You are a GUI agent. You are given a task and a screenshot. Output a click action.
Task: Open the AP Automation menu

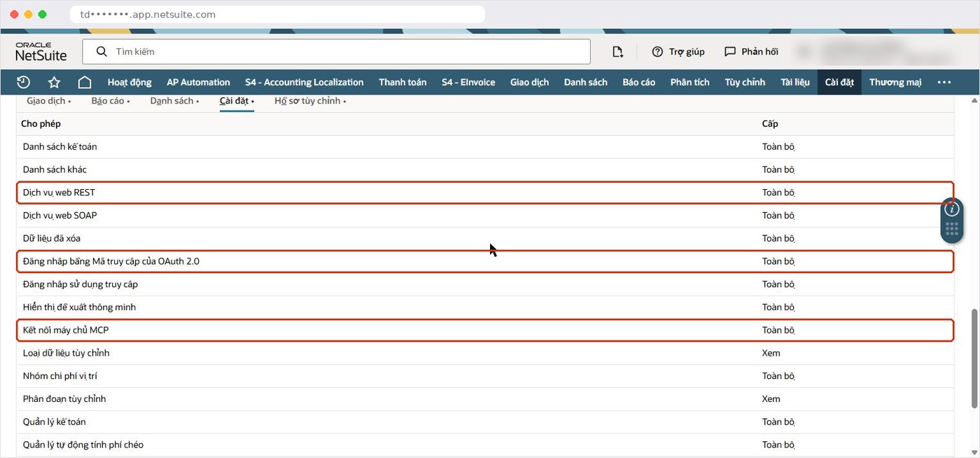tap(198, 82)
